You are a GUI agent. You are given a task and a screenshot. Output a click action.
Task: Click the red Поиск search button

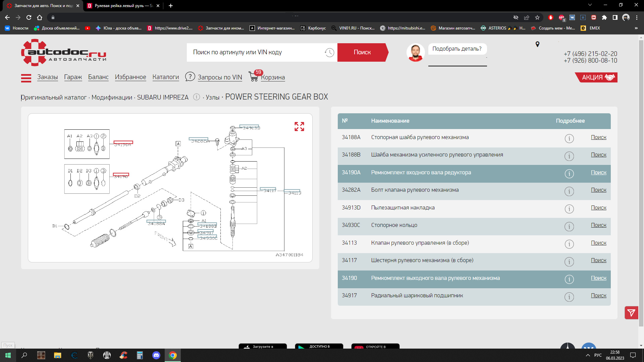pos(362,52)
